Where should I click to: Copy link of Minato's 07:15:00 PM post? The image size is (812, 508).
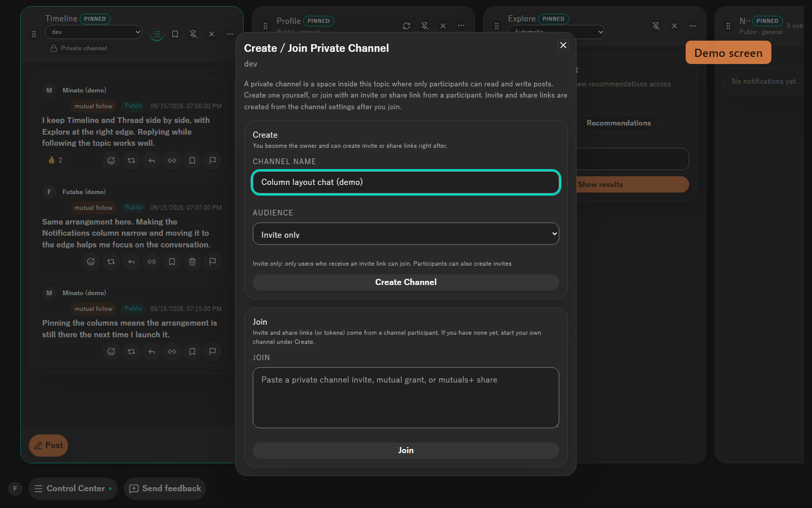(172, 352)
